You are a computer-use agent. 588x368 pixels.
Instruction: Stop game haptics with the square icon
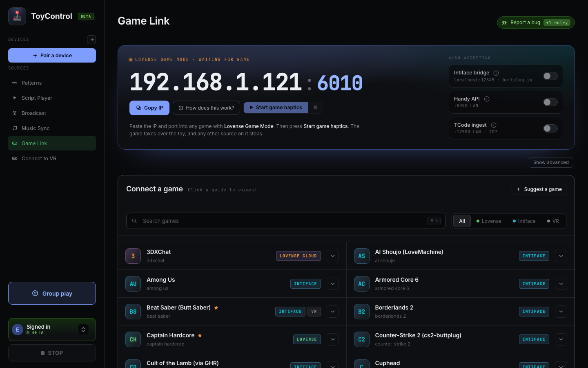pyautogui.click(x=315, y=108)
